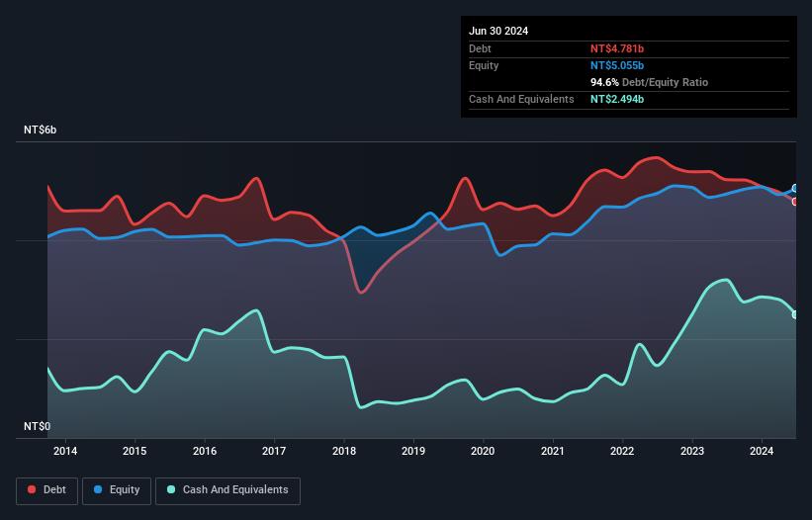
Task: Click the 2014 x-axis label
Action: pos(65,451)
